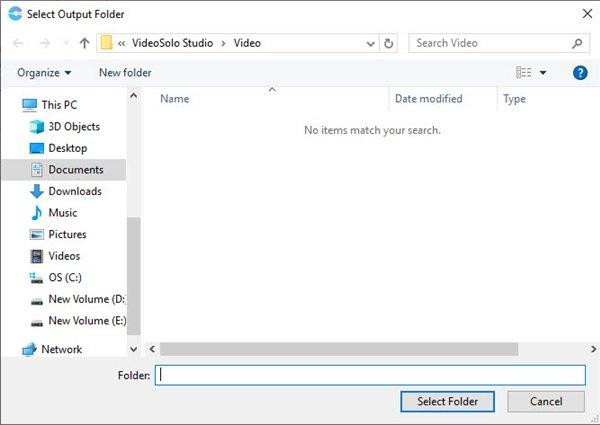Screen dimensions: 600x425
Task: Sort by Date modified column header
Action: (x=428, y=99)
